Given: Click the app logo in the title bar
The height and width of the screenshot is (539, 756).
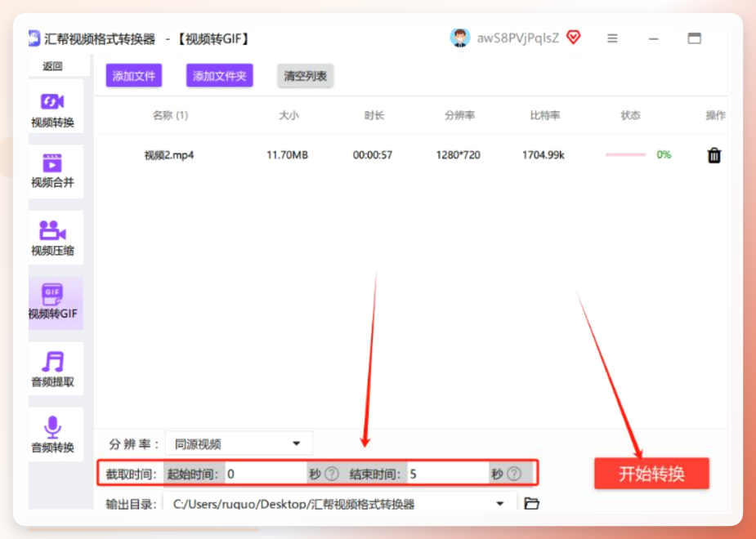Looking at the screenshot, I should pos(34,38).
